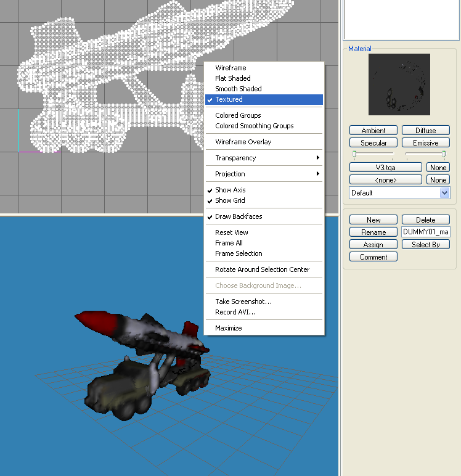The image size is (461, 476).
Task: Enable Wireframe Overlay option
Action: click(x=264, y=142)
